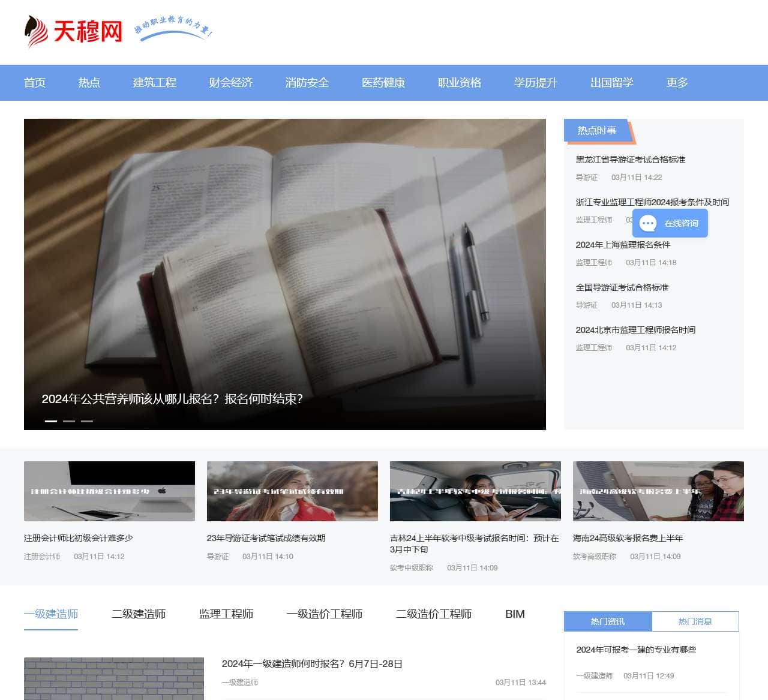Open the 在线咨询 chat bubble

[670, 223]
